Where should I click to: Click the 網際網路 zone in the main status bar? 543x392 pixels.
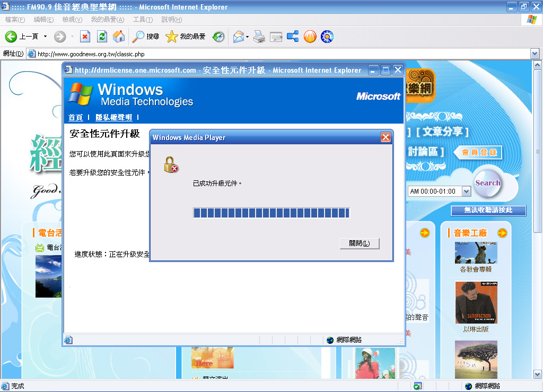(483, 386)
